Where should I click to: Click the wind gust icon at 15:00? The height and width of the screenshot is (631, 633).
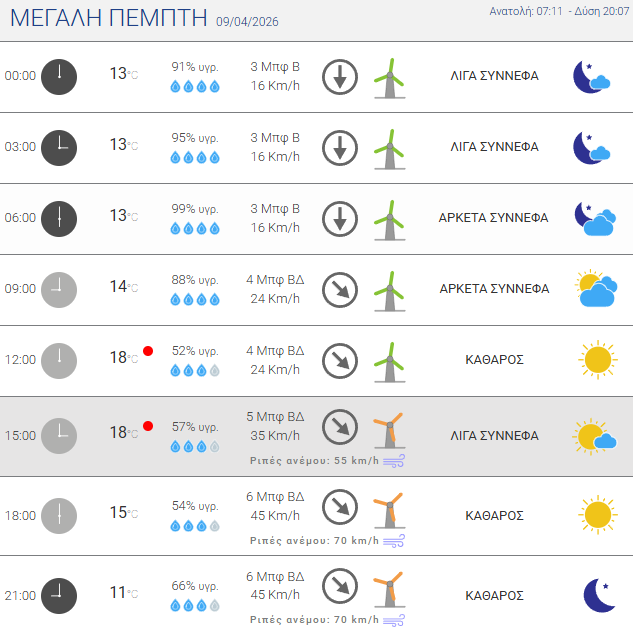tap(395, 461)
